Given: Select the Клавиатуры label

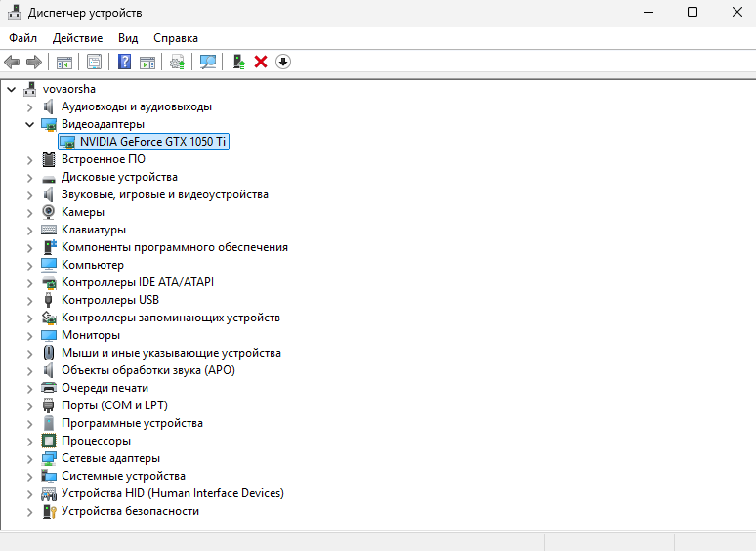Looking at the screenshot, I should [94, 230].
